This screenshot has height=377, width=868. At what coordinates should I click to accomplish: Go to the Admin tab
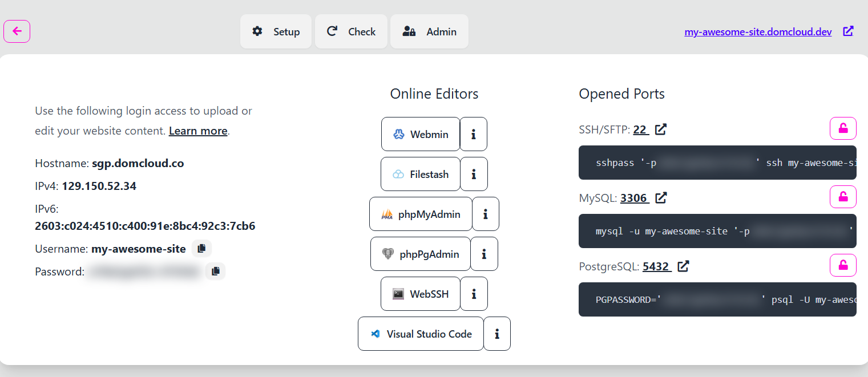tap(429, 31)
